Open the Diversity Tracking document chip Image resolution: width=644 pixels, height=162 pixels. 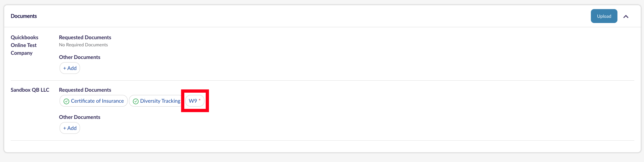click(160, 101)
